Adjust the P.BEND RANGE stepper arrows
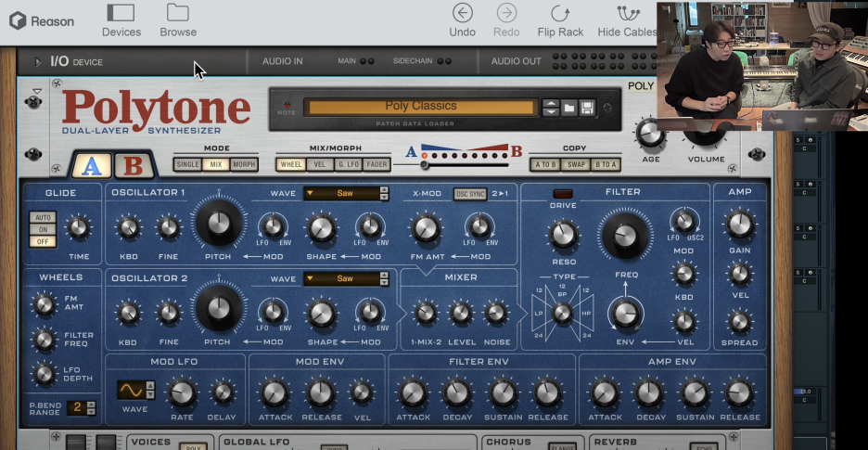The height and width of the screenshot is (450, 868). pyautogui.click(x=91, y=408)
